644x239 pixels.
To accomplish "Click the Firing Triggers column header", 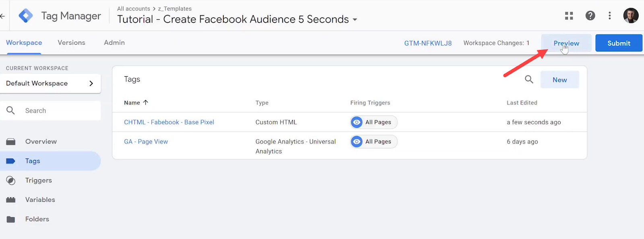I will [370, 103].
